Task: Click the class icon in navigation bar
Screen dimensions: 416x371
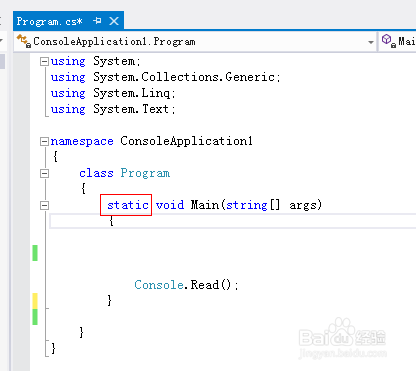Action: coord(23,41)
